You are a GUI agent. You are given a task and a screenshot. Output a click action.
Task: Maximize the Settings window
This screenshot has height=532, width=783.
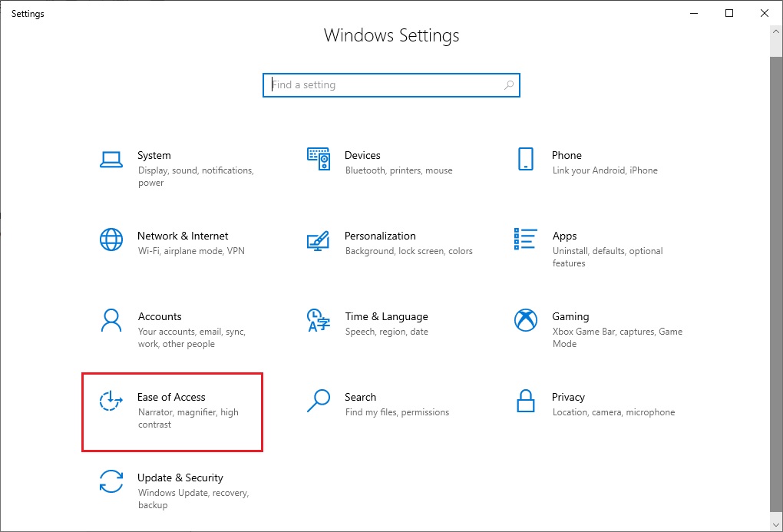click(729, 13)
